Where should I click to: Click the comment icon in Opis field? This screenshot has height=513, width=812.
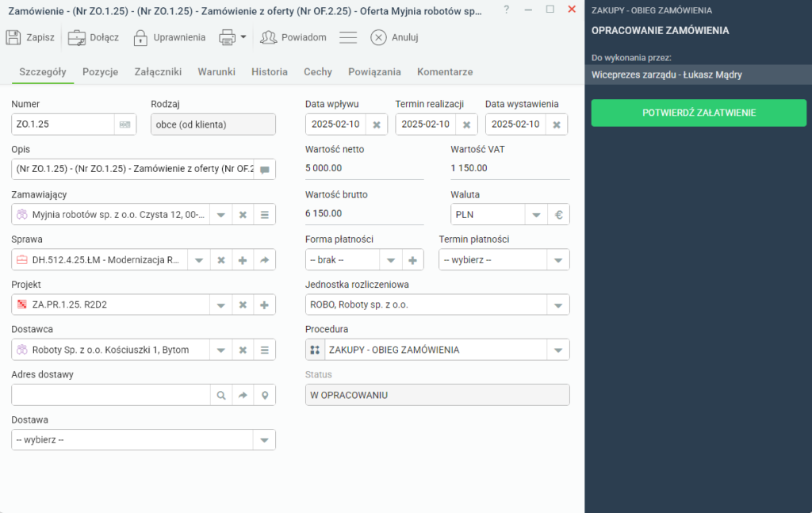tap(265, 169)
